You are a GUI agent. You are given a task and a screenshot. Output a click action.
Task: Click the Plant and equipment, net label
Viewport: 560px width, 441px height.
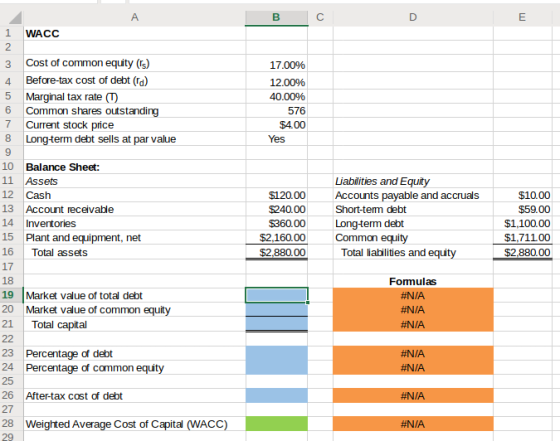pos(83,237)
